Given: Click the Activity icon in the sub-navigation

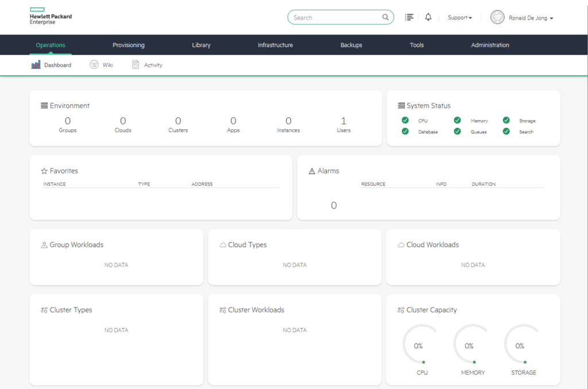Looking at the screenshot, I should 136,65.
